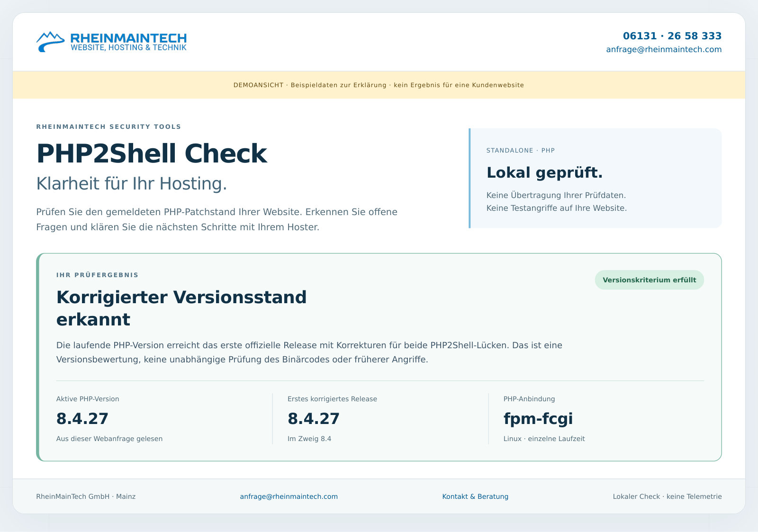The image size is (758, 532).
Task: Click the Erstes korrigiertes Release label
Action: pyautogui.click(x=332, y=399)
